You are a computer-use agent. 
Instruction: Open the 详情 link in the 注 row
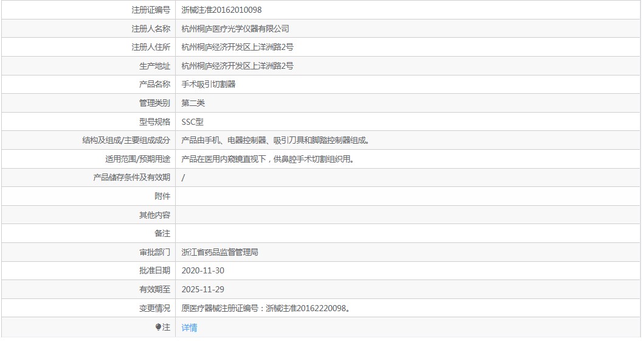[189, 328]
